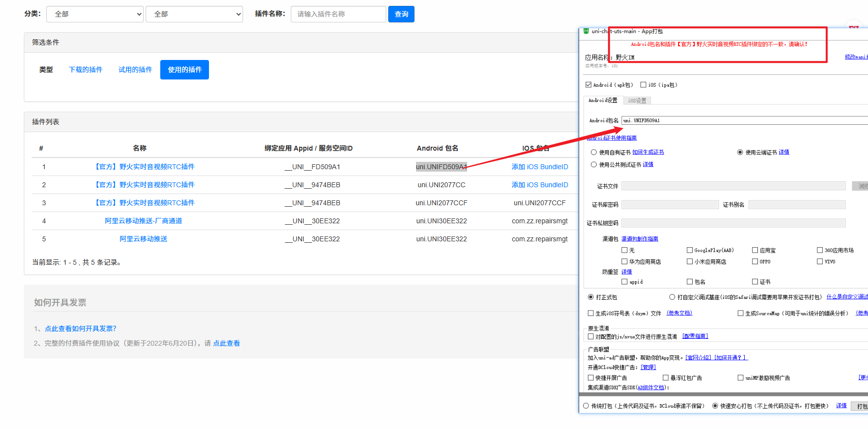
Task: Click the HBuilderX icon in dialog title
Action: 586,31
